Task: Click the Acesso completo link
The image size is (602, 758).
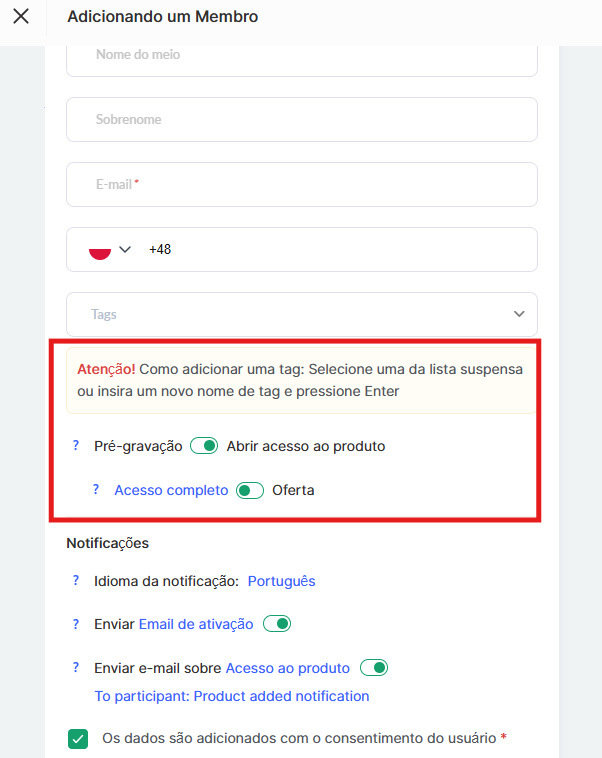Action: tap(171, 490)
